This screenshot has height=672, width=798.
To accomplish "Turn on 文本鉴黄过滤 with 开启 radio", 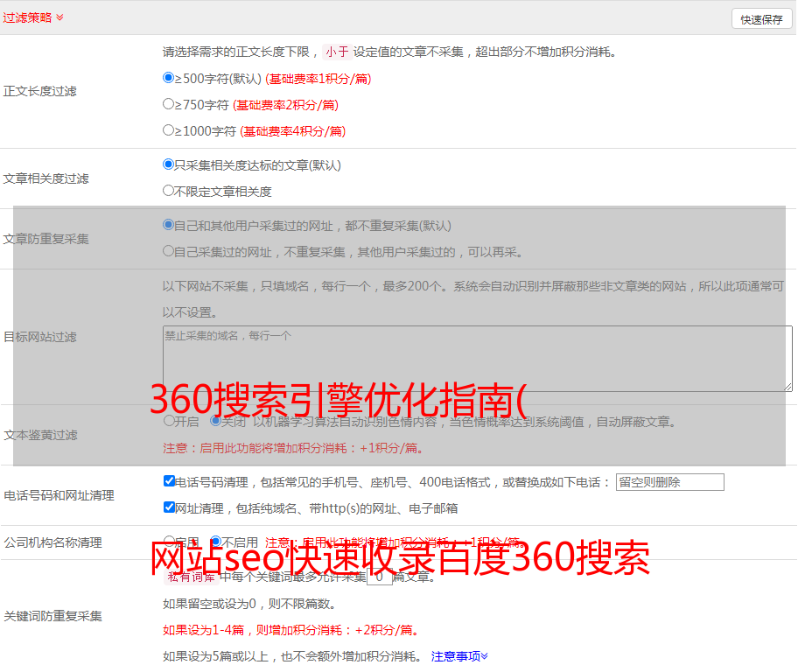I will pyautogui.click(x=169, y=421).
